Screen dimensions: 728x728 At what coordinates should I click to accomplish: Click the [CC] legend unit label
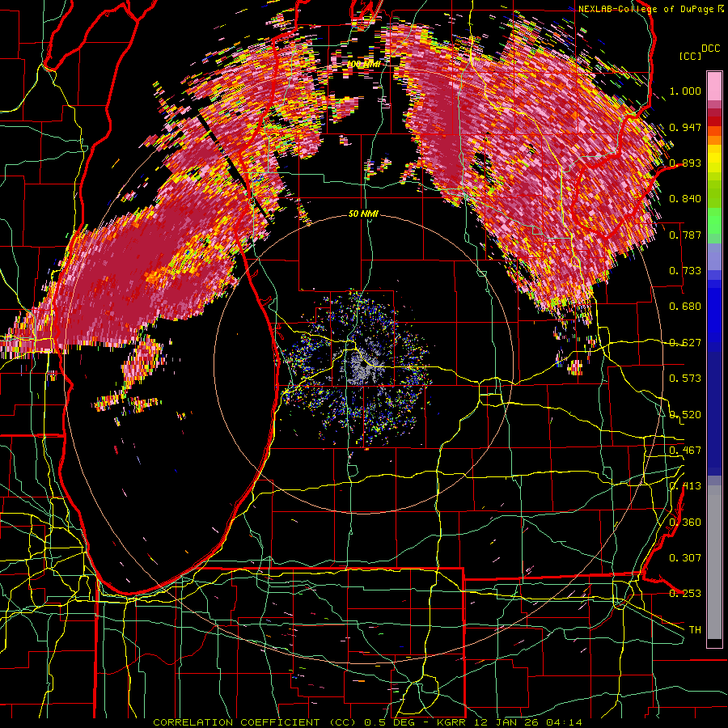691,56
